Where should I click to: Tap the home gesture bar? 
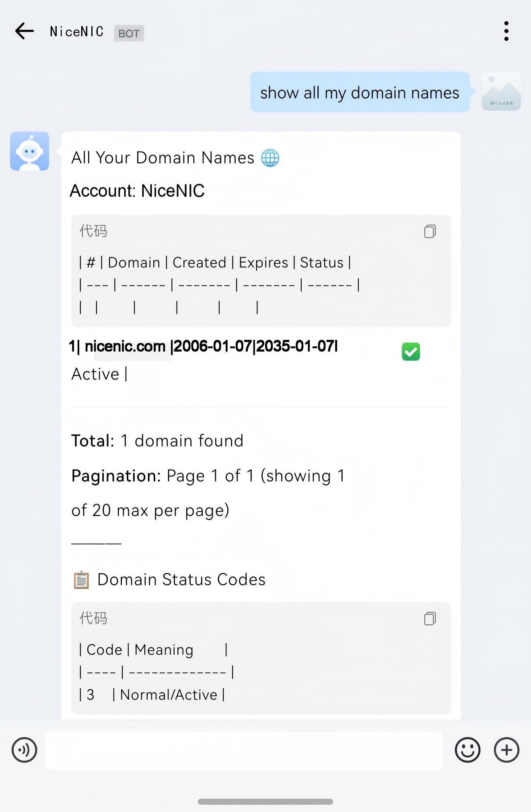point(265,802)
